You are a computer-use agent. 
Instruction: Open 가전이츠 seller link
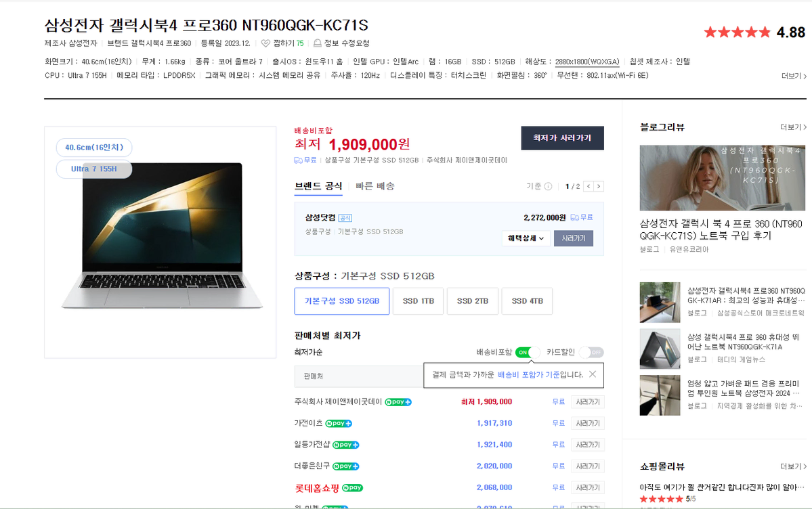pyautogui.click(x=309, y=423)
